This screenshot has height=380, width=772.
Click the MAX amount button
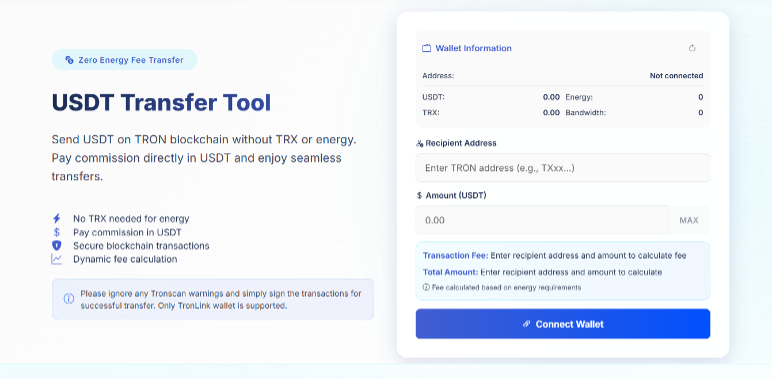(x=689, y=220)
